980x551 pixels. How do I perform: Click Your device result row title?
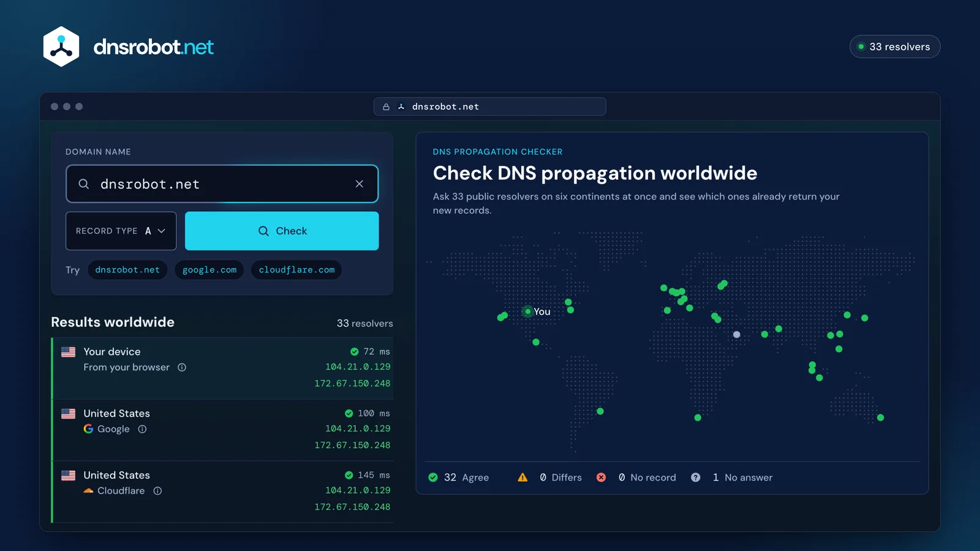click(x=112, y=351)
